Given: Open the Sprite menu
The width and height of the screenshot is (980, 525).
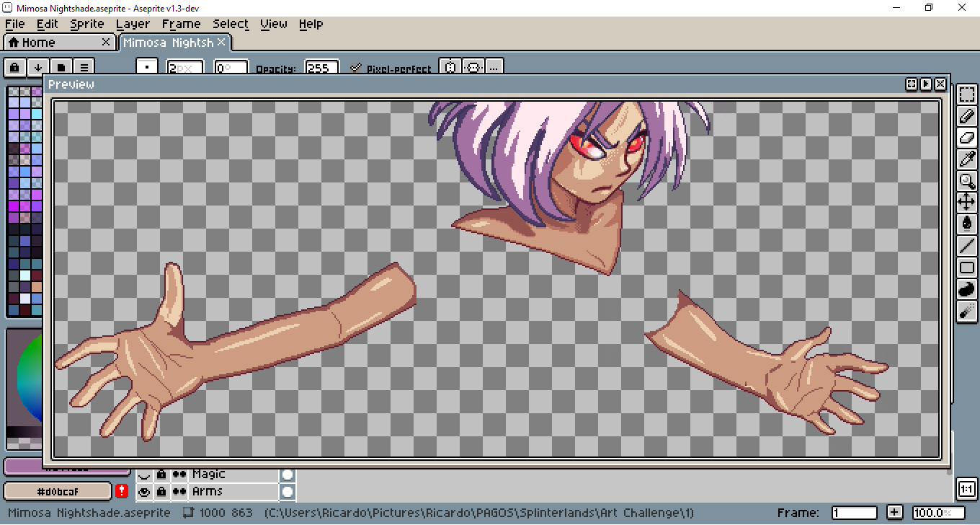Looking at the screenshot, I should [87, 24].
